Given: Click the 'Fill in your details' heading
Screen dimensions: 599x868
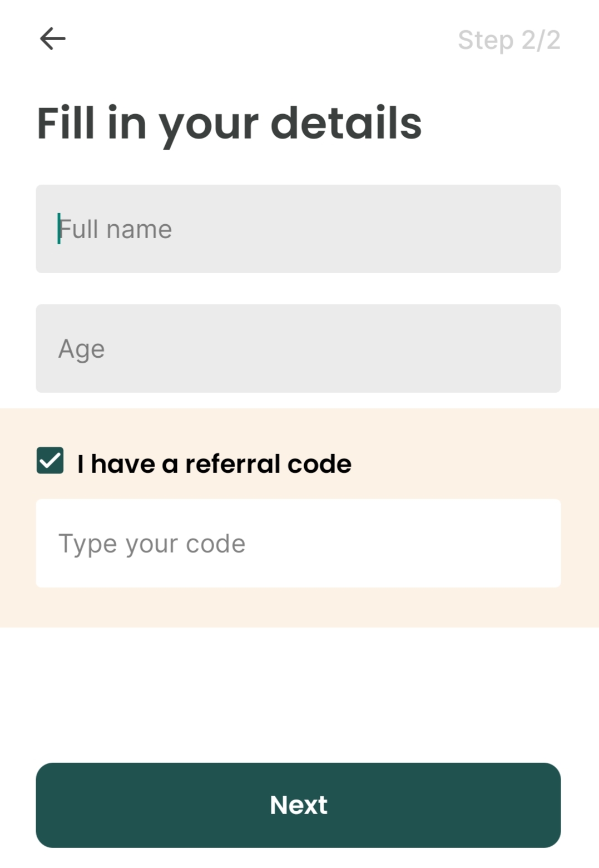Looking at the screenshot, I should (x=228, y=124).
